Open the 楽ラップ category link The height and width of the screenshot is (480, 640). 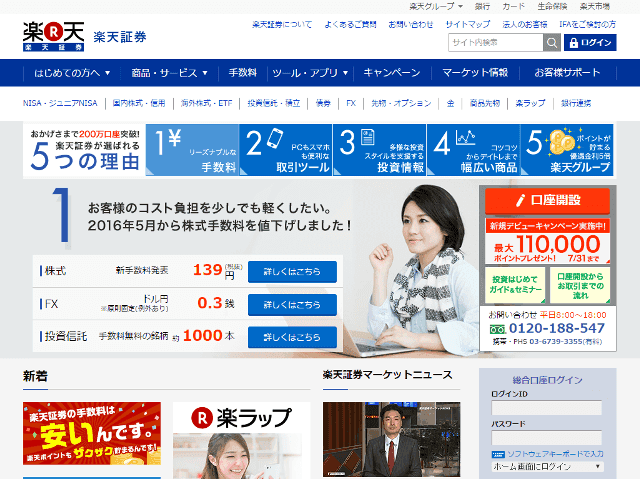tap(530, 103)
